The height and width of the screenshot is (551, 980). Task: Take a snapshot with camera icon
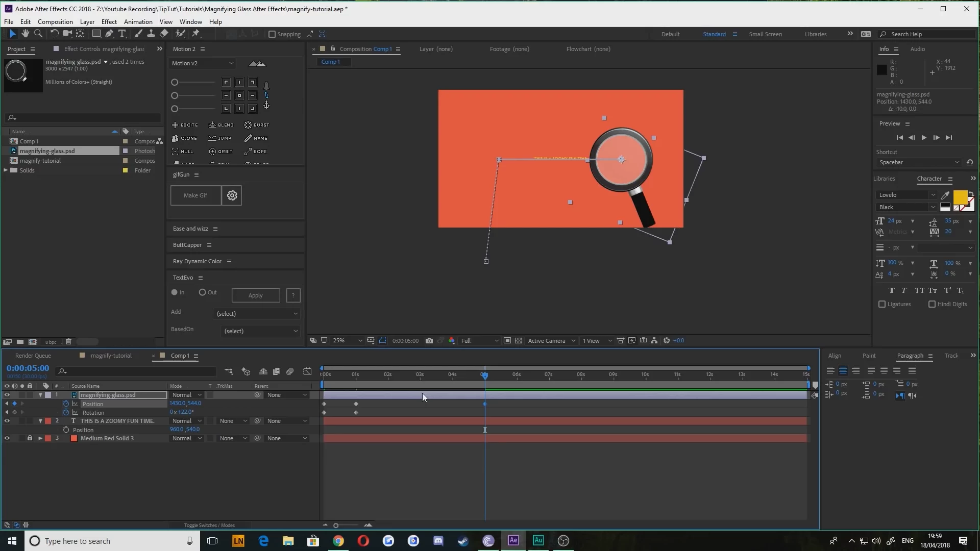(429, 341)
